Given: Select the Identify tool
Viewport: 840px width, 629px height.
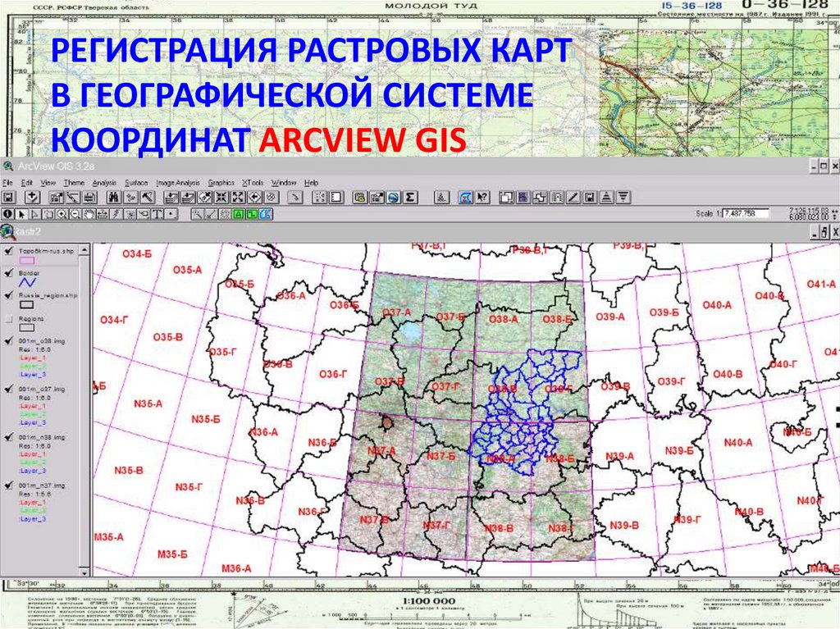Looking at the screenshot, I should pyautogui.click(x=7, y=214).
